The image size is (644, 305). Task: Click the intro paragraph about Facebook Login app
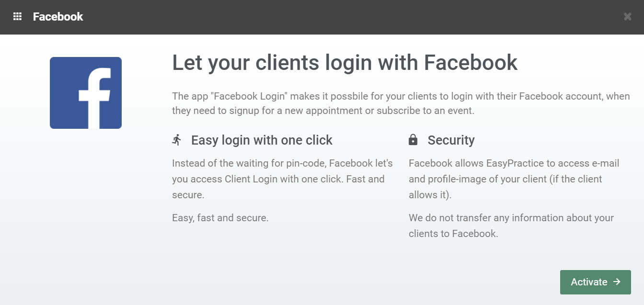400,103
